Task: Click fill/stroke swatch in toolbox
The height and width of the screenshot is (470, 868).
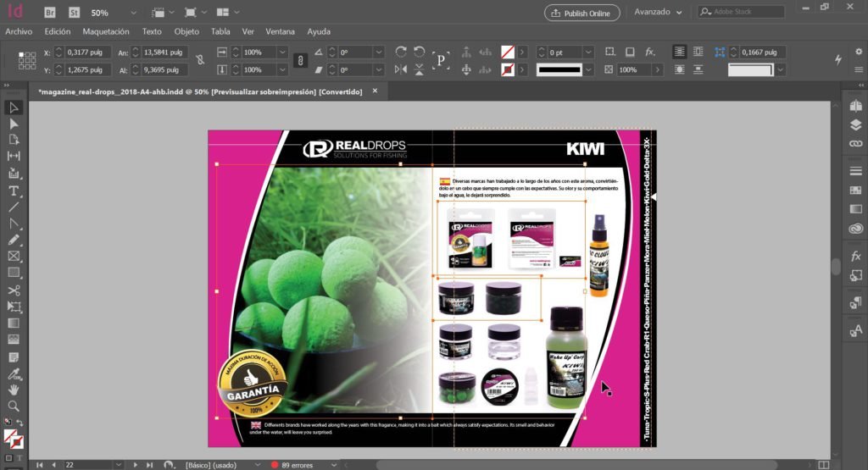Action: [x=14, y=439]
